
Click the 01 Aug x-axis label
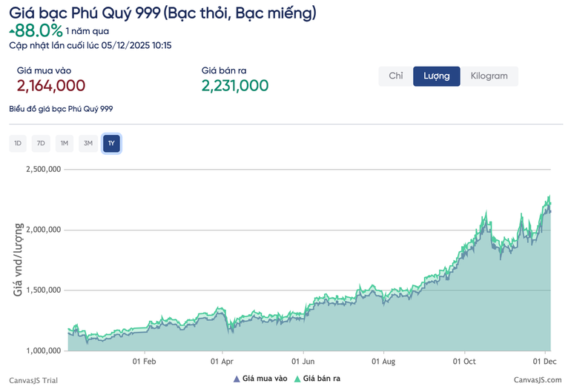coord(384,362)
